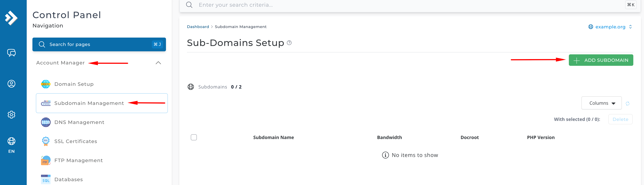Focus the Search for pages field
644x185 pixels.
pos(99,44)
